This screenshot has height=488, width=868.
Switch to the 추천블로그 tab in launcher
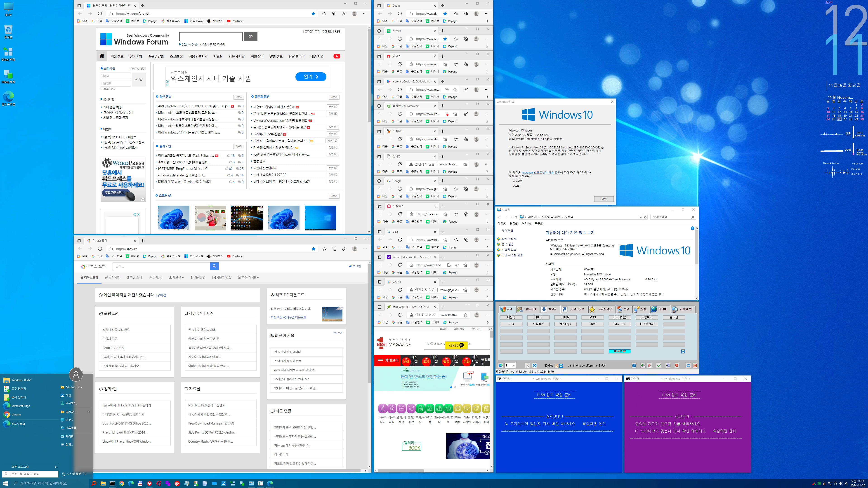tap(602, 309)
